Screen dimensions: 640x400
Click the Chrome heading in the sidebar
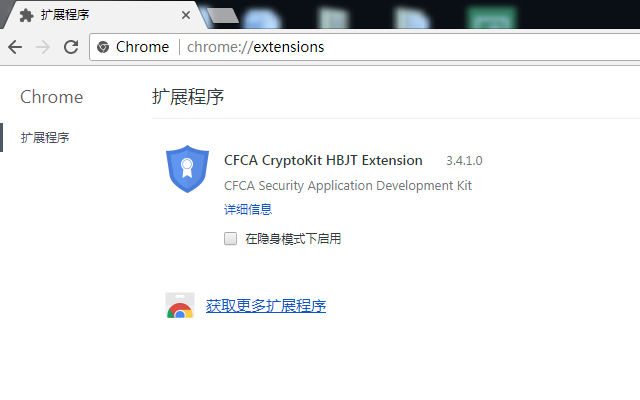pyautogui.click(x=52, y=97)
